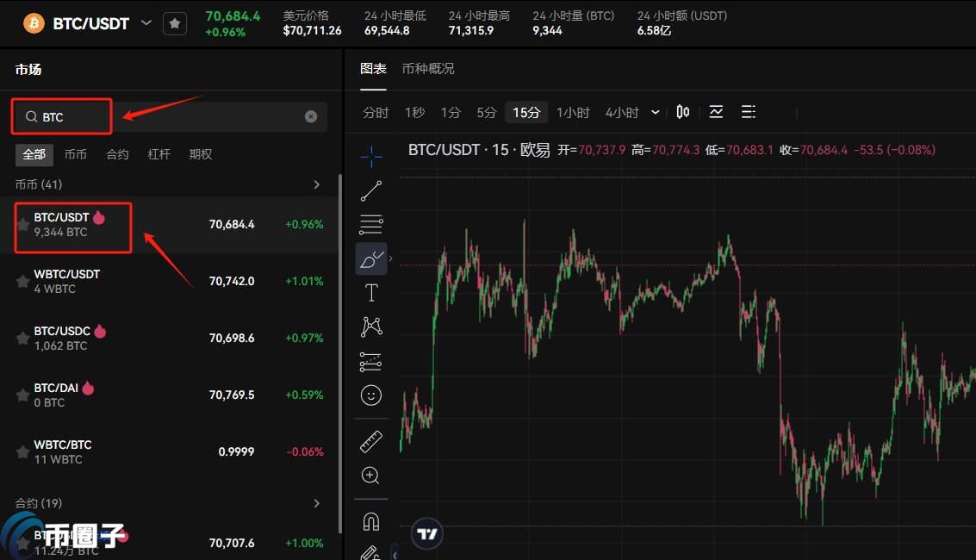Click the -0.06% change on WBTC/BTC row
Screen dimensions: 976x560
[304, 451]
